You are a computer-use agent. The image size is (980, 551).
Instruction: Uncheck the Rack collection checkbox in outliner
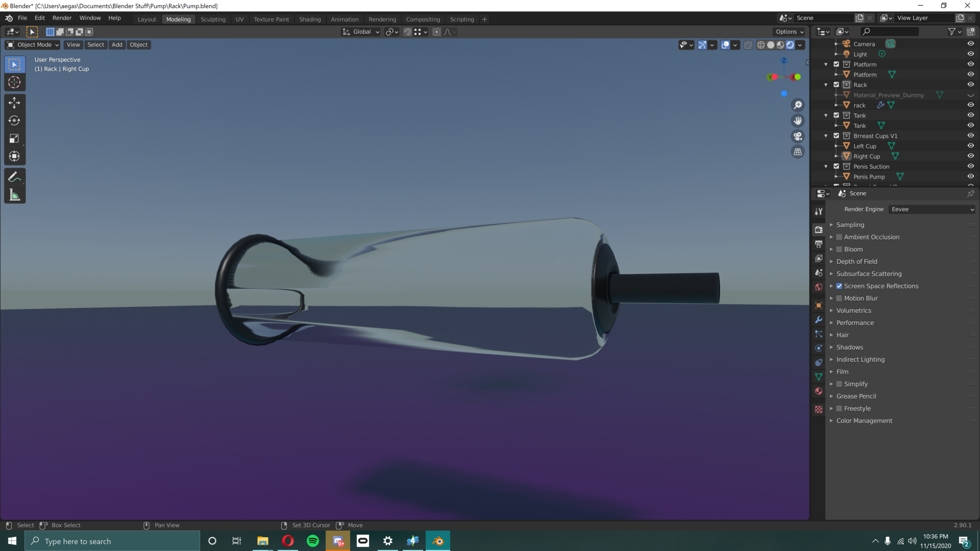click(x=836, y=85)
